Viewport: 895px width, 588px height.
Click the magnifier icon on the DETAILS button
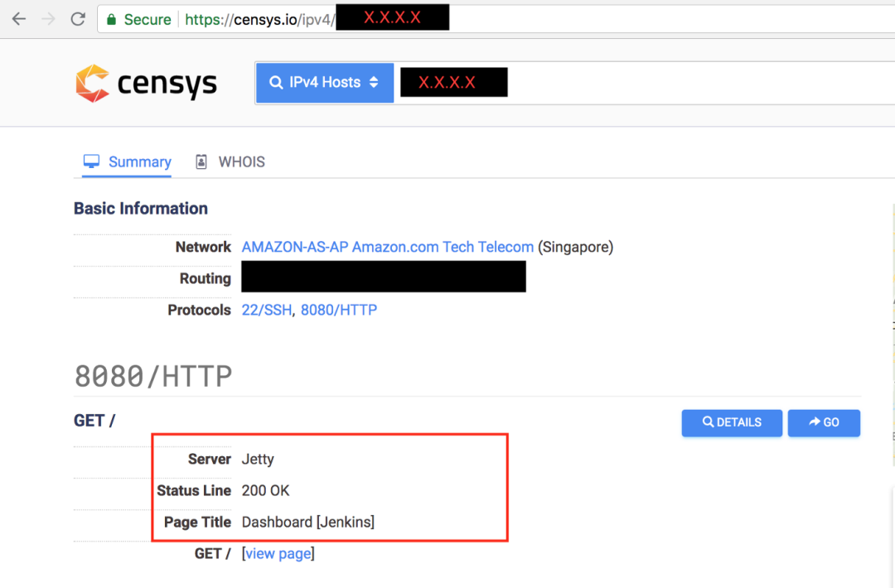708,422
